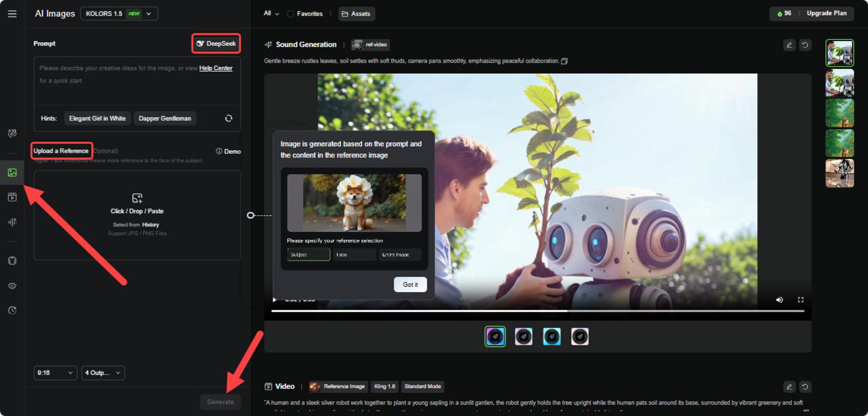The width and height of the screenshot is (868, 416).
Task: Refresh the prompt hints
Action: (229, 118)
